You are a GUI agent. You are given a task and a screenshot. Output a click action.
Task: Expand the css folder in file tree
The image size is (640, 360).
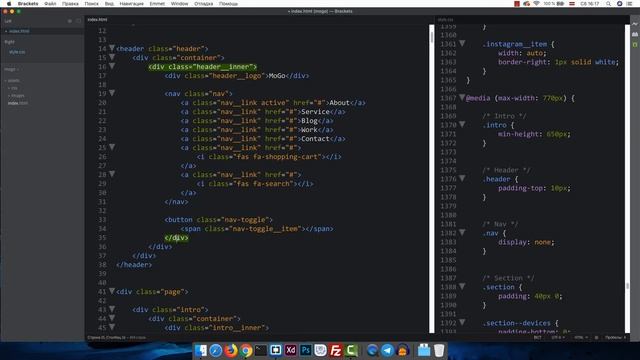coord(14,88)
